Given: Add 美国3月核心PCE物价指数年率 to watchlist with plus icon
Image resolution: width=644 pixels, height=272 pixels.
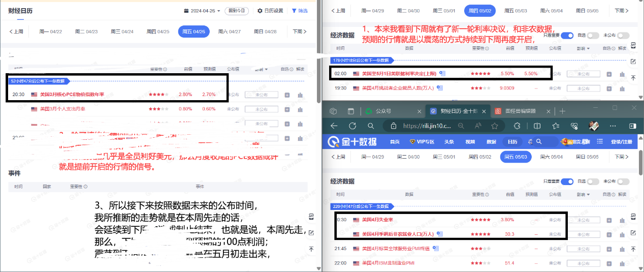Looking at the screenshot, I should click(x=287, y=95).
